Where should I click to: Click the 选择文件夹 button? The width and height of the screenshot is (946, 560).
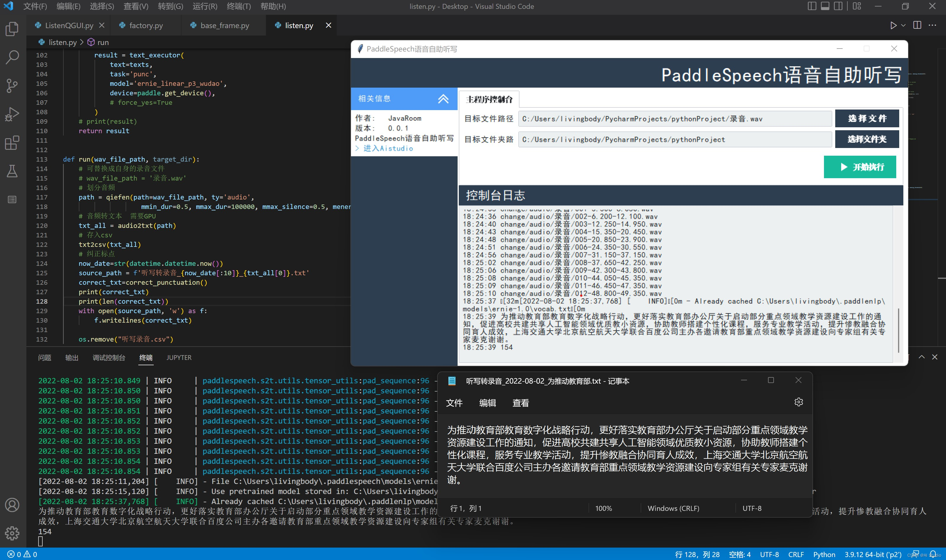tap(867, 139)
